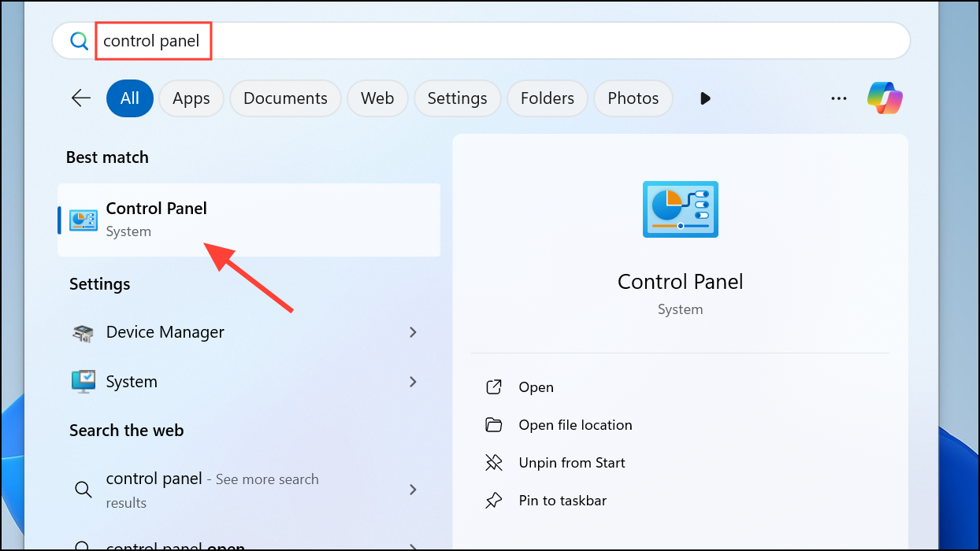
Task: Expand the control panel web result chevron
Action: tap(413, 490)
